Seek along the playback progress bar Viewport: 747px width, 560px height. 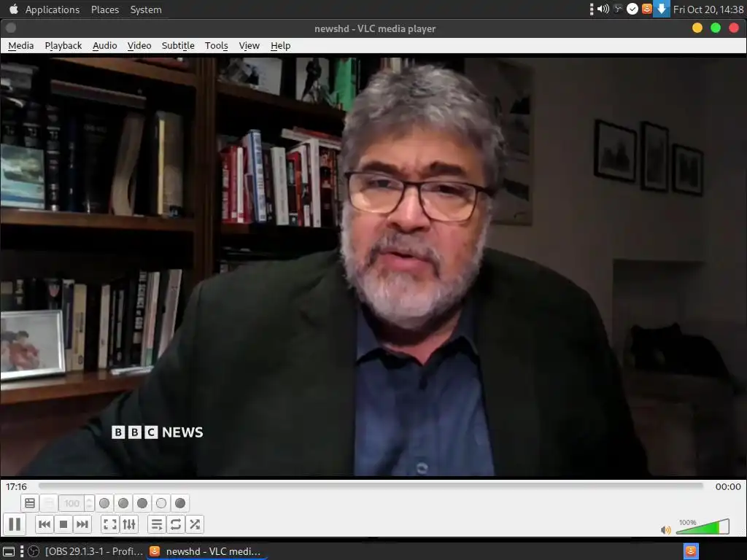[371, 486]
